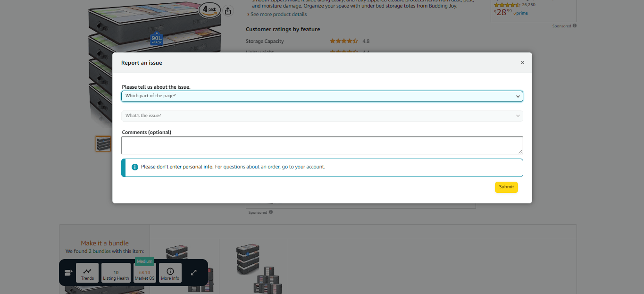Viewport: 644px width, 294px height.
Task: Follow the 'go to your account' link
Action: (303, 167)
